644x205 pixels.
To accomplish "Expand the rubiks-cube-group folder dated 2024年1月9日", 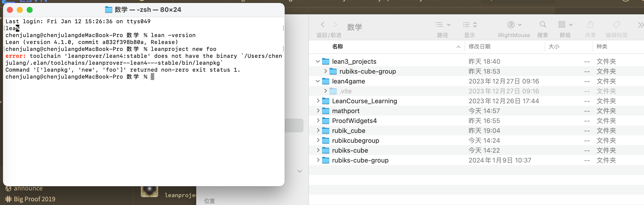I will tap(318, 160).
